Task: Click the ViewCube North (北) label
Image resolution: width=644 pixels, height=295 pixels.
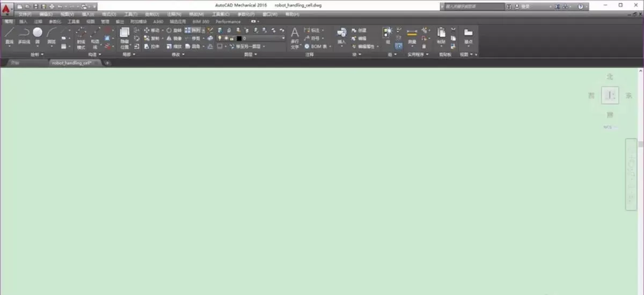Action: (610, 77)
